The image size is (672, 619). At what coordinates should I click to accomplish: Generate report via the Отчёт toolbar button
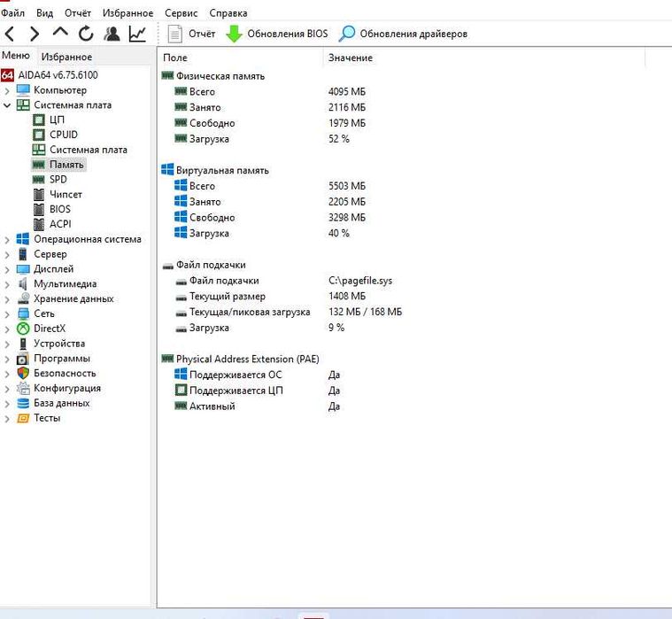(191, 34)
